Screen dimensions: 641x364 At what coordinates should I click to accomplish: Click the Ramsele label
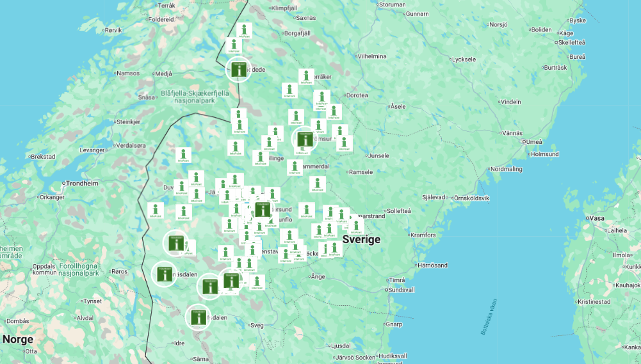(x=361, y=172)
